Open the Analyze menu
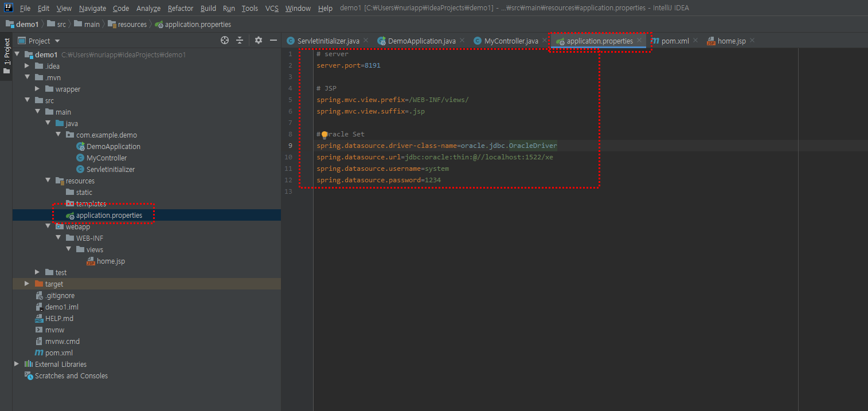 click(x=148, y=9)
